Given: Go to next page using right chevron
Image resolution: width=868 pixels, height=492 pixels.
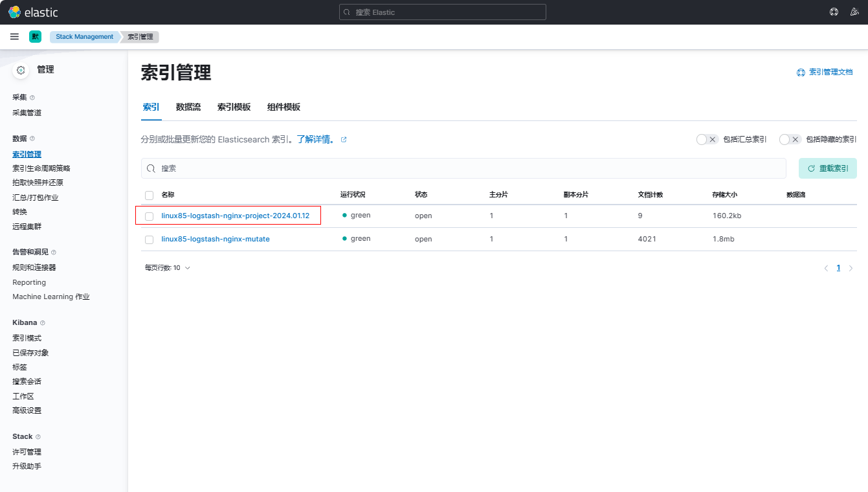Looking at the screenshot, I should click(x=851, y=268).
